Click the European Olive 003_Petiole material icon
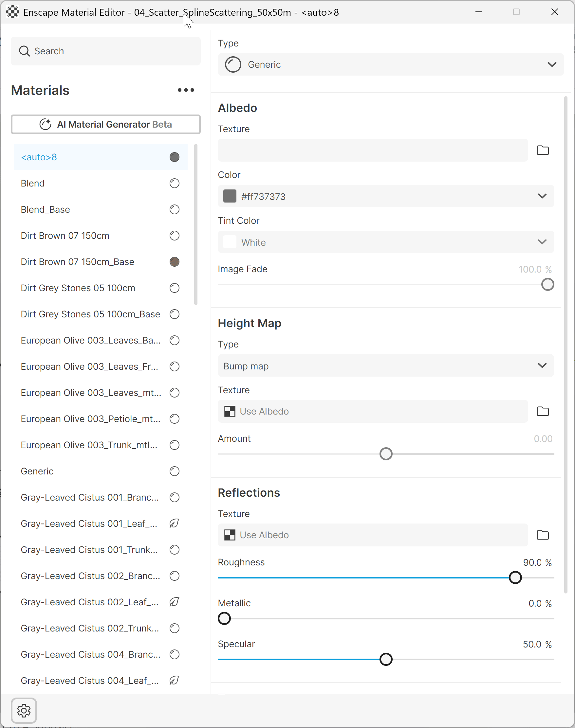The height and width of the screenshot is (728, 575). pos(175,419)
